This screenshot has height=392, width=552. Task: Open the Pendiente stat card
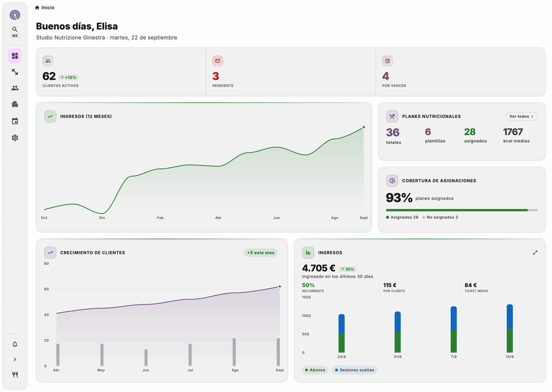(x=291, y=72)
